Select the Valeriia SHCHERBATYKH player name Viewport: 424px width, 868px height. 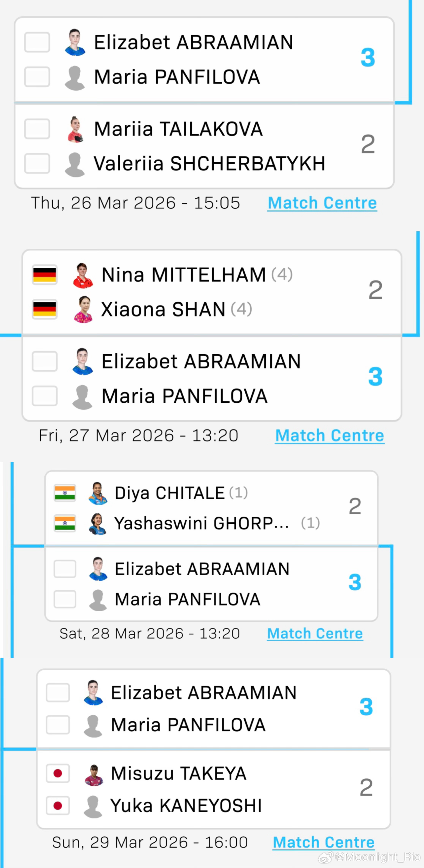(209, 164)
